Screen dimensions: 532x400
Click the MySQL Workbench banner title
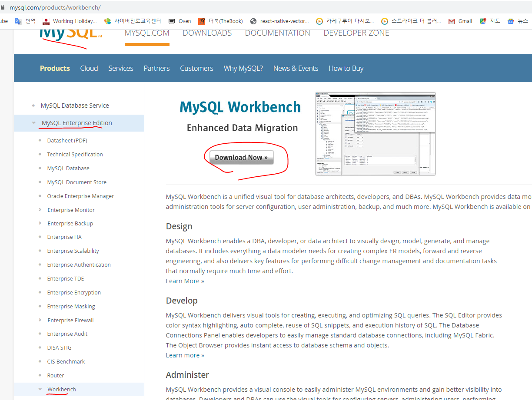(x=240, y=107)
